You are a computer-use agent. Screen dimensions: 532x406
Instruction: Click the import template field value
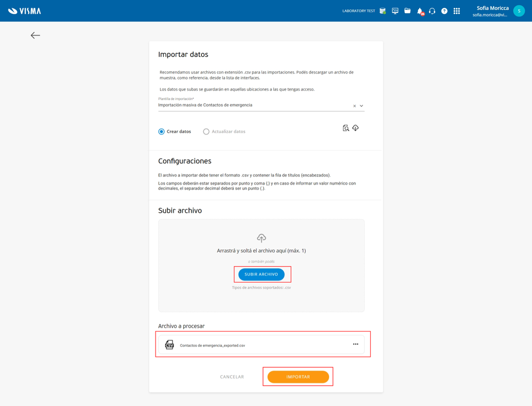tap(205, 105)
